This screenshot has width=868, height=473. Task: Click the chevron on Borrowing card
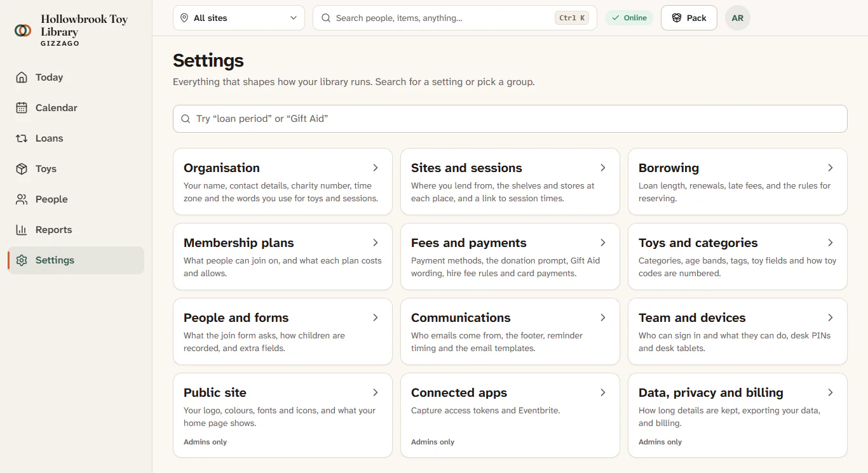(831, 168)
